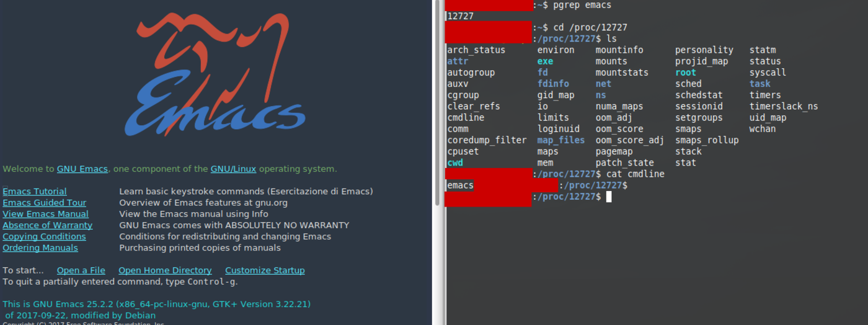Select 'mountinfo' in terminal listing
The image size is (868, 325).
pos(620,50)
